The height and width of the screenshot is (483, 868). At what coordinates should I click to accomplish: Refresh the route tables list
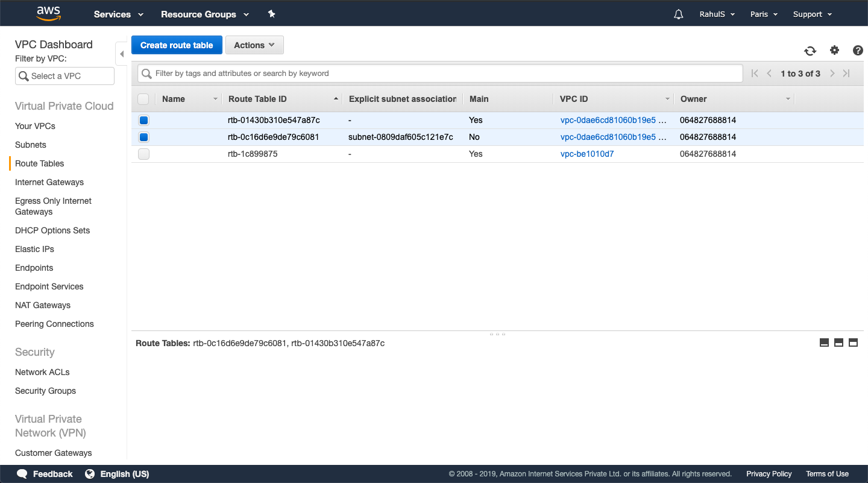coord(810,51)
